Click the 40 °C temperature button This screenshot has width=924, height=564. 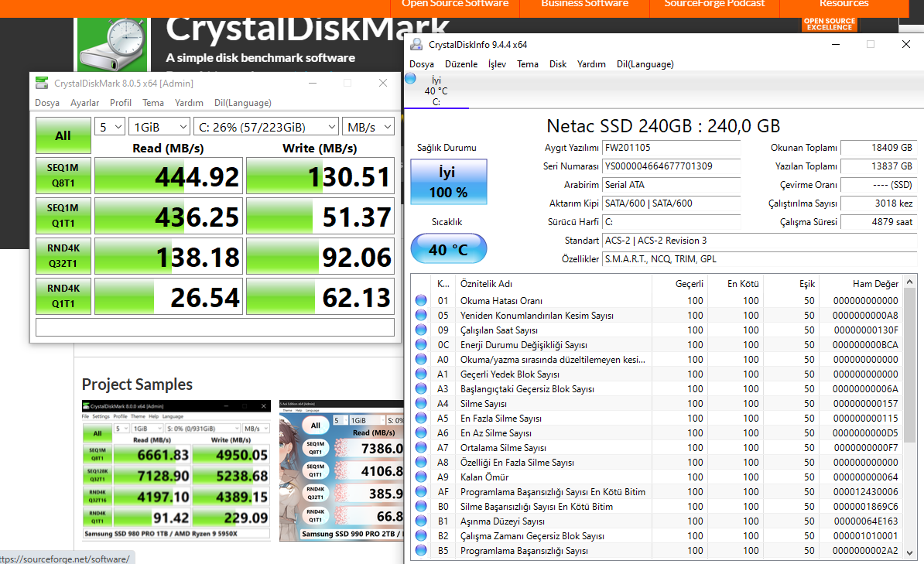click(449, 248)
